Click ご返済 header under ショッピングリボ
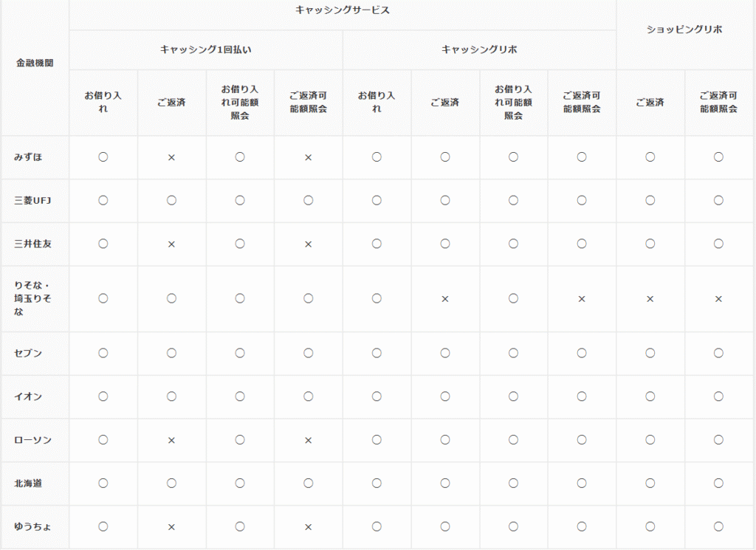 click(x=650, y=102)
